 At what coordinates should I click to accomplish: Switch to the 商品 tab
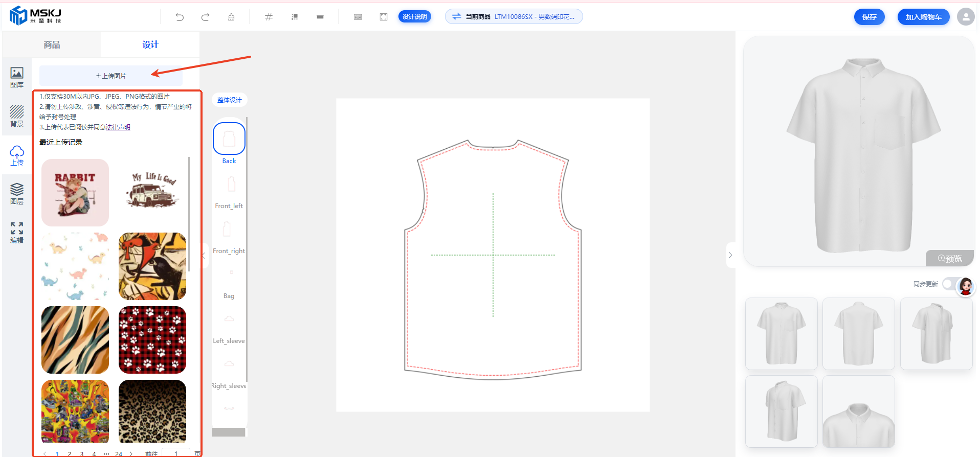point(52,45)
